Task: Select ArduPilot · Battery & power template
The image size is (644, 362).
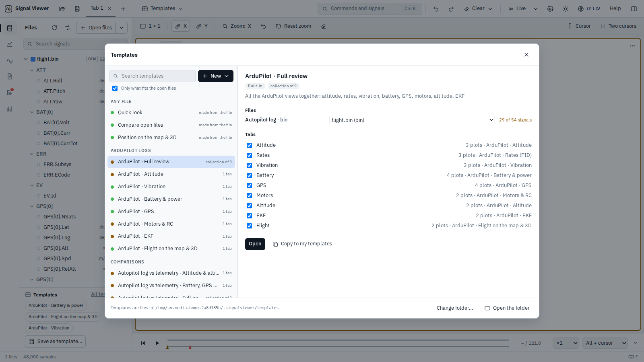Action: [x=171, y=199]
